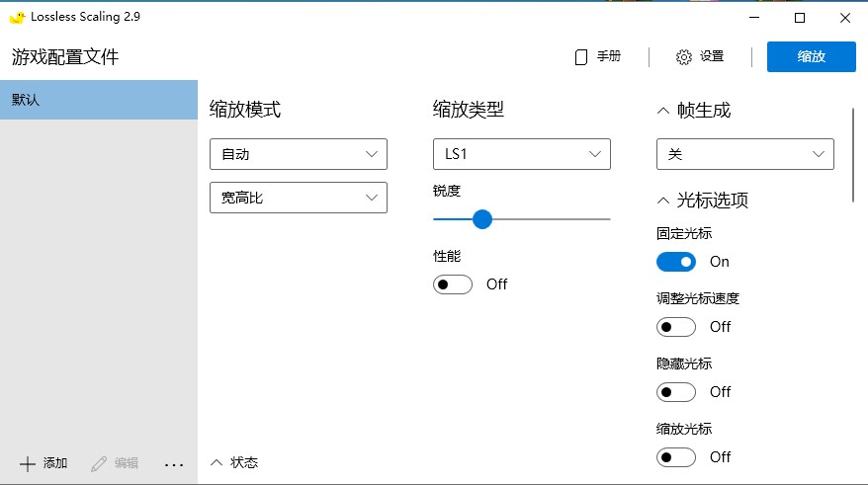
Task: Expand the 状态 status section
Action: (x=217, y=462)
